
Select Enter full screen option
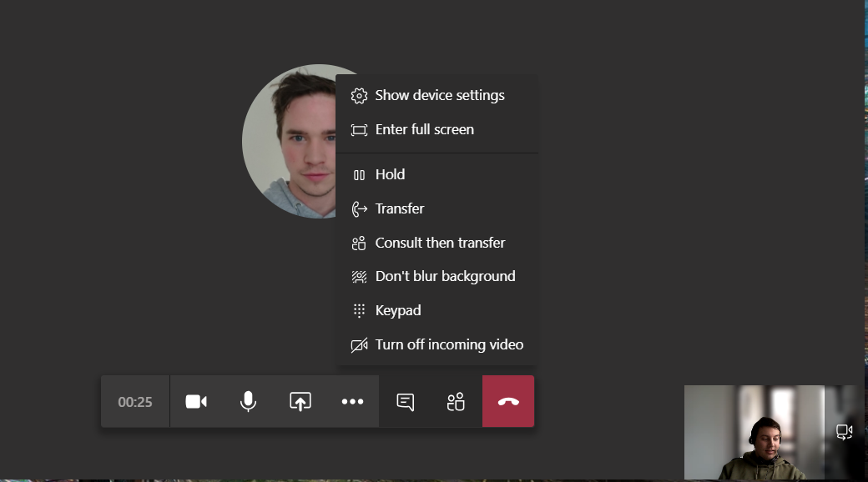pyautogui.click(x=424, y=129)
